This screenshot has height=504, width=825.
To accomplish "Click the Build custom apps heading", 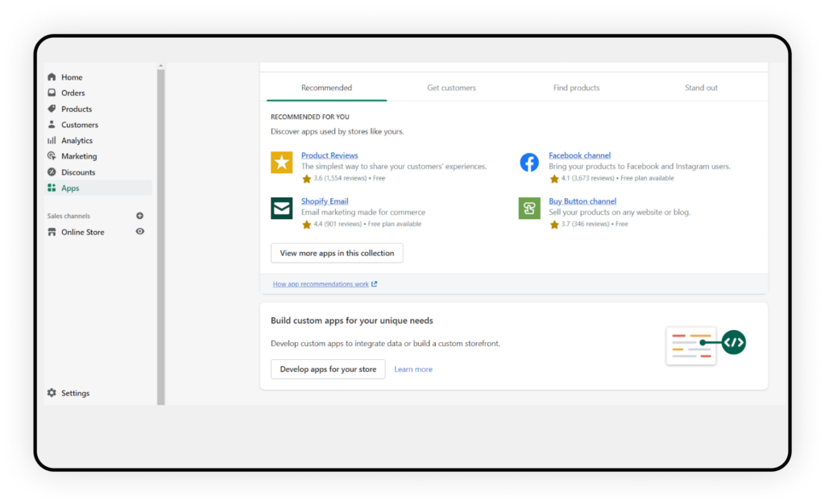I will [351, 320].
